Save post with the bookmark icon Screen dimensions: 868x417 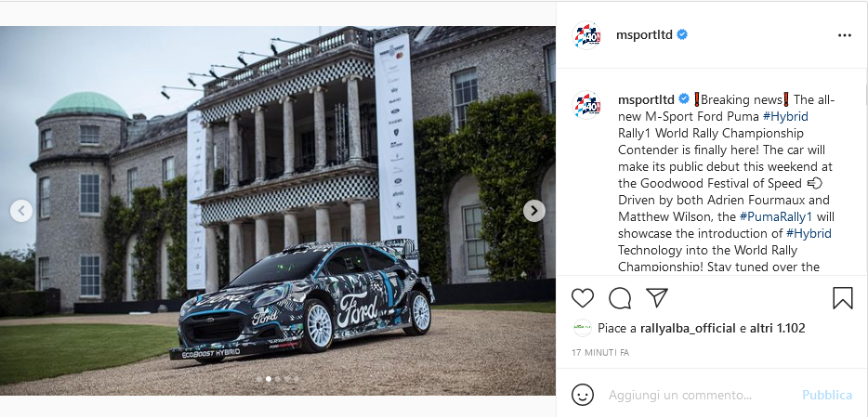tap(843, 298)
